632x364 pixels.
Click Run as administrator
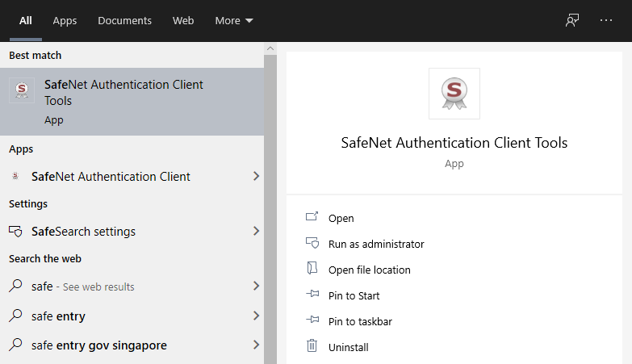pos(376,244)
